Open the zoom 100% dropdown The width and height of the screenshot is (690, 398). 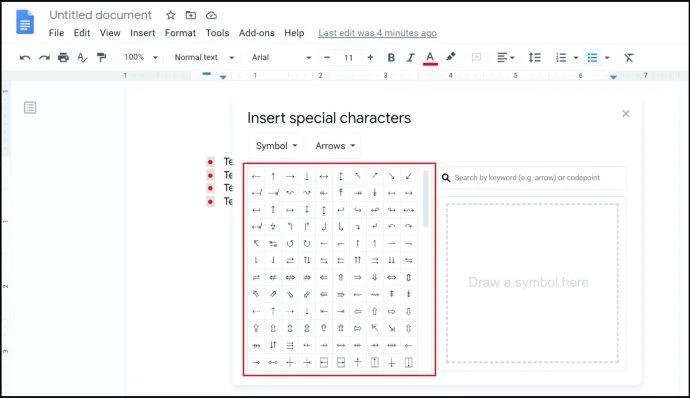pyautogui.click(x=141, y=57)
